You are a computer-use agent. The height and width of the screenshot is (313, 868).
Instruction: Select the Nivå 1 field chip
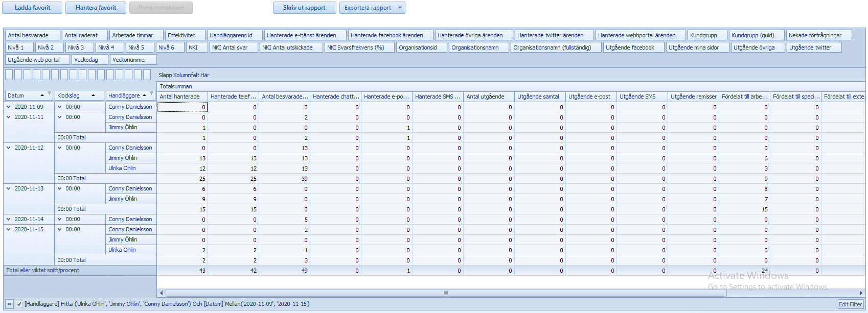(19, 47)
